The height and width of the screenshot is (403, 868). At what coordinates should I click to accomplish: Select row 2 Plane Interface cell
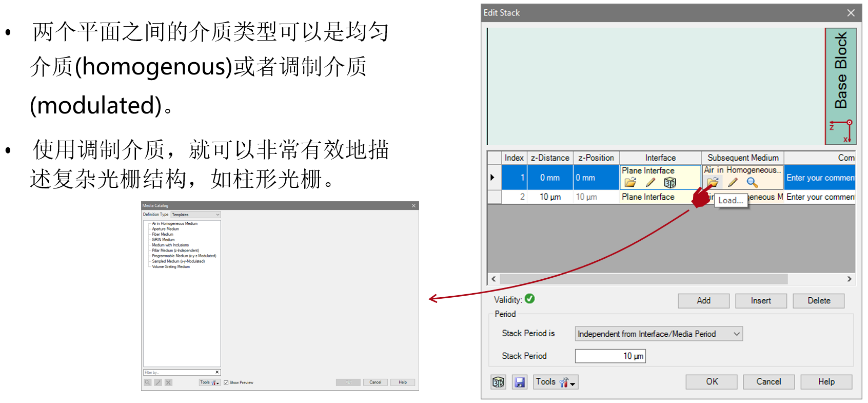(x=660, y=197)
